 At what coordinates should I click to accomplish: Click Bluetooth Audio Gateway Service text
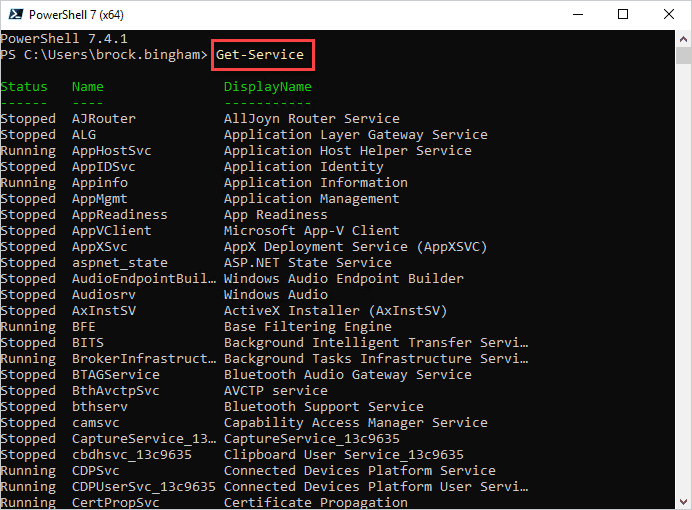[348, 375]
